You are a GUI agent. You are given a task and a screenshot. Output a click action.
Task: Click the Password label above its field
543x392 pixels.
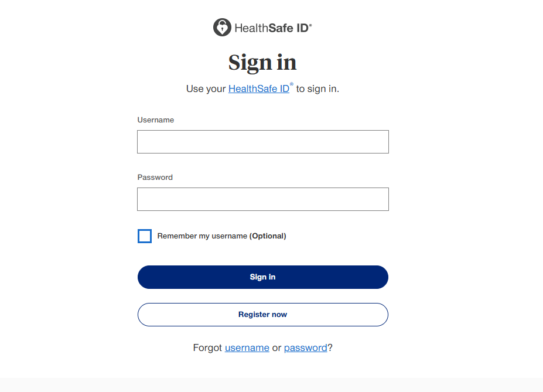155,177
